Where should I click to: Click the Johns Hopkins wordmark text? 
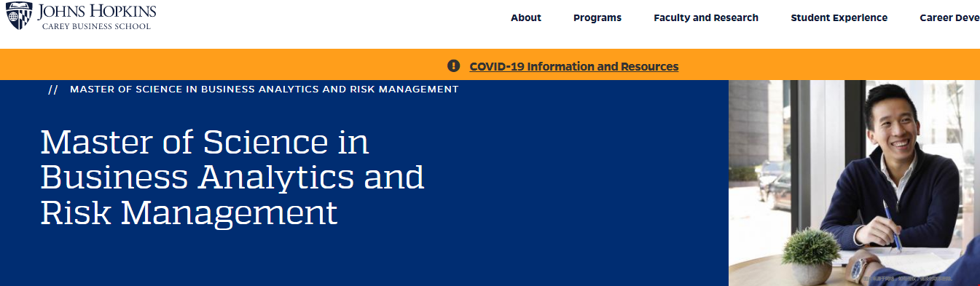[96, 11]
